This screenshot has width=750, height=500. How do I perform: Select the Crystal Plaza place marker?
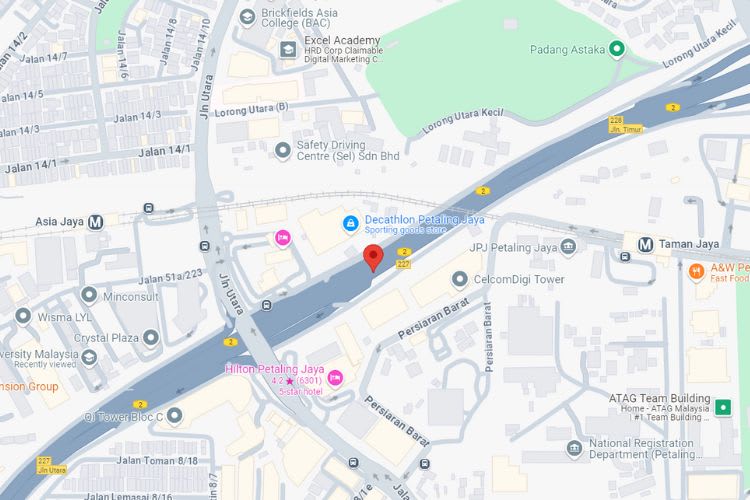click(x=151, y=338)
